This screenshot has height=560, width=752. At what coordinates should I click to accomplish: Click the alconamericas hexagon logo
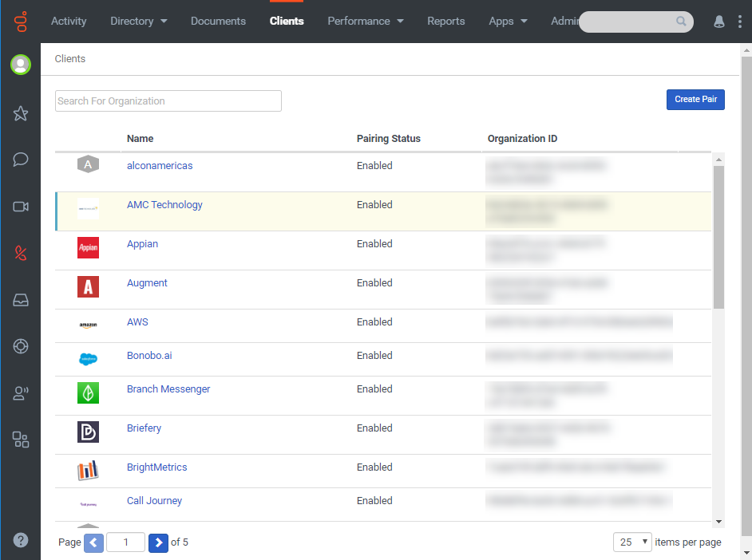coord(89,164)
